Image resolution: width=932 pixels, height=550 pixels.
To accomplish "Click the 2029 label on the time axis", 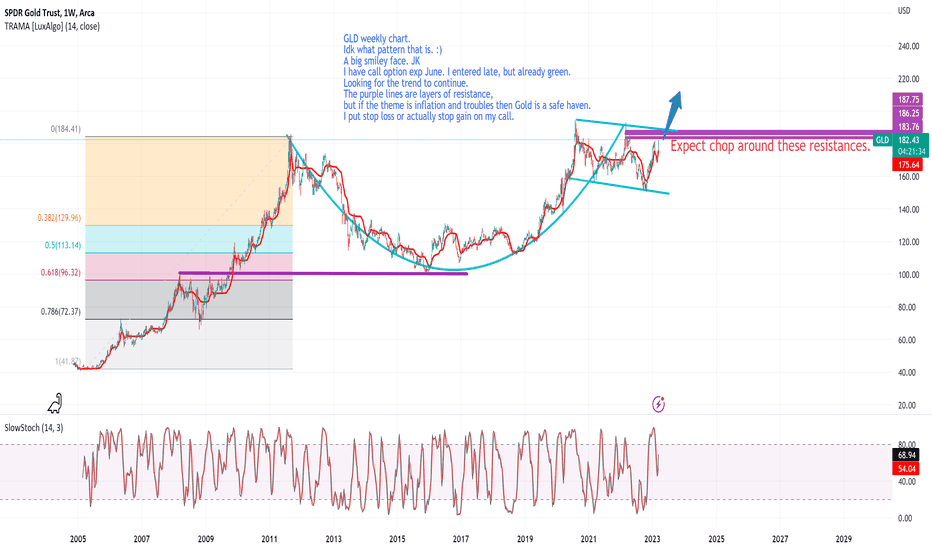I will coord(843,539).
